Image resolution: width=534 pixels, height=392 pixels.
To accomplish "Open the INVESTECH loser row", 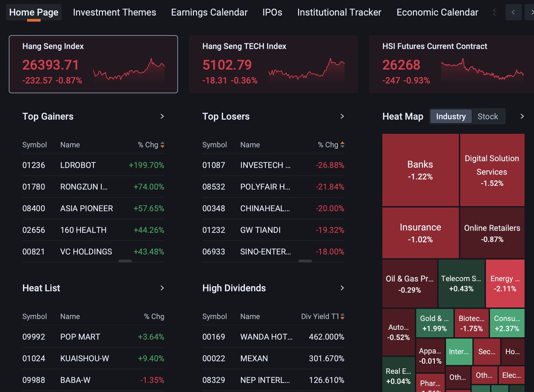I will [273, 165].
